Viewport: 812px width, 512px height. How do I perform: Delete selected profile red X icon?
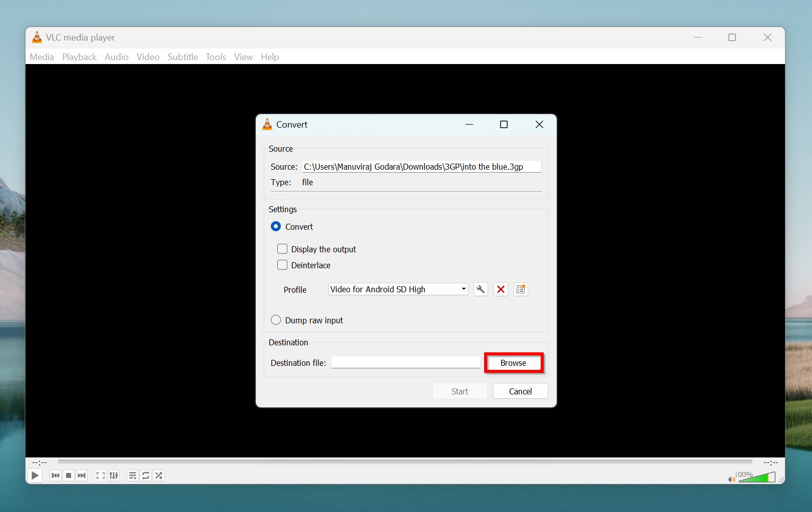pyautogui.click(x=501, y=289)
